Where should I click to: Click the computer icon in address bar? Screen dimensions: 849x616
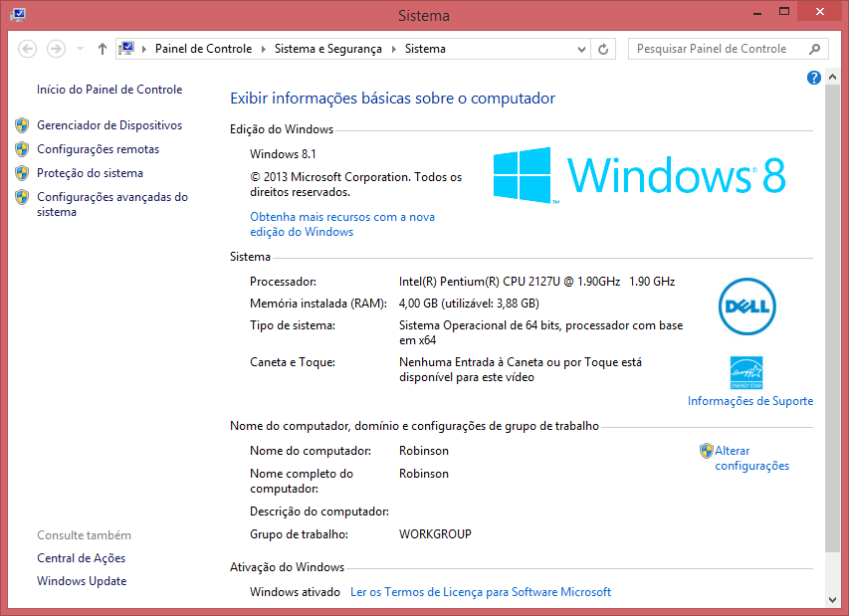point(126,49)
